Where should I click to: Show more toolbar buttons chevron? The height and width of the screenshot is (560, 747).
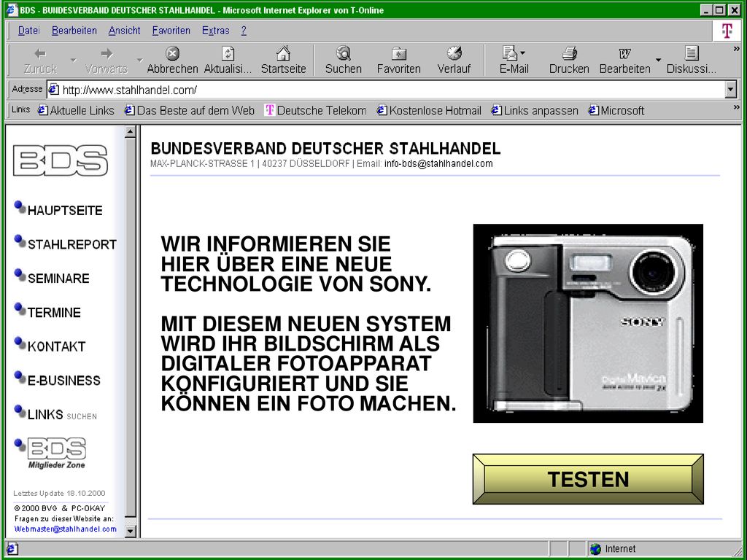click(x=737, y=49)
